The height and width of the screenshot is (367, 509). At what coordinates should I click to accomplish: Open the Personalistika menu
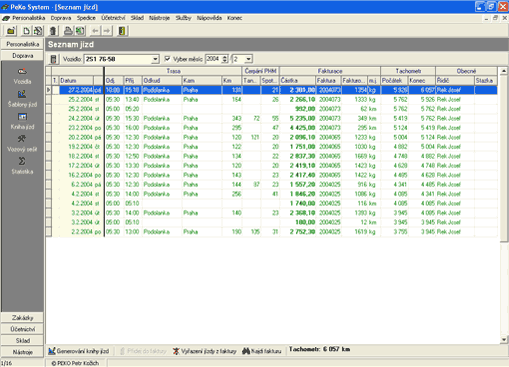click(x=29, y=18)
